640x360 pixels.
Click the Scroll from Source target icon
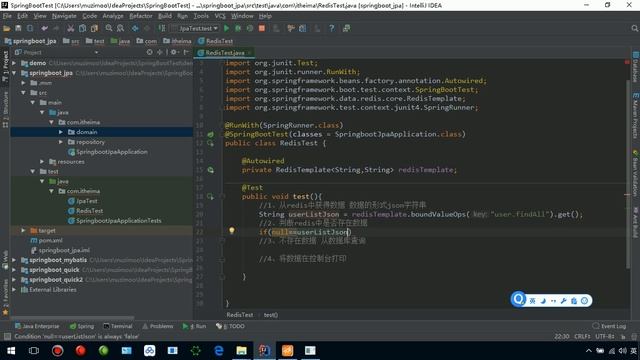(x=150, y=52)
